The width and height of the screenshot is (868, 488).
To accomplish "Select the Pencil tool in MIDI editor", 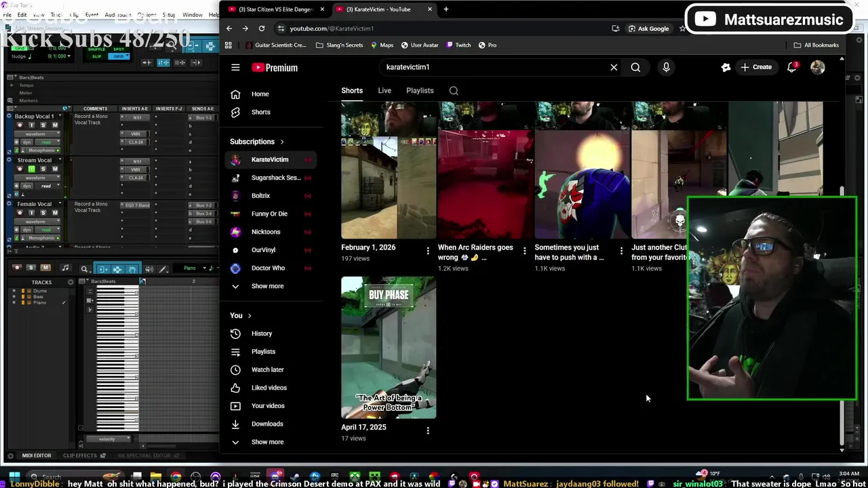I will pyautogui.click(x=163, y=269).
